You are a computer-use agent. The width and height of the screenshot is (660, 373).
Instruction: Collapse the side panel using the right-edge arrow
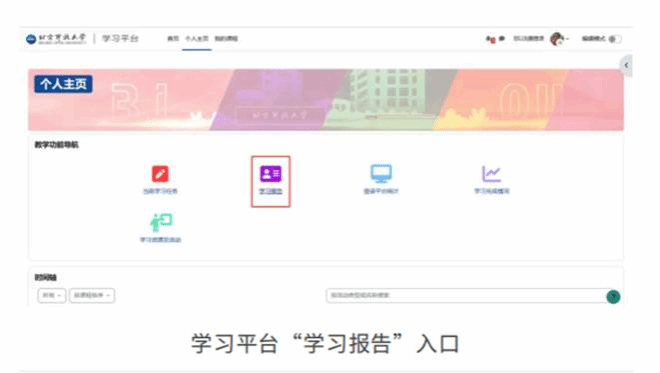tap(626, 65)
